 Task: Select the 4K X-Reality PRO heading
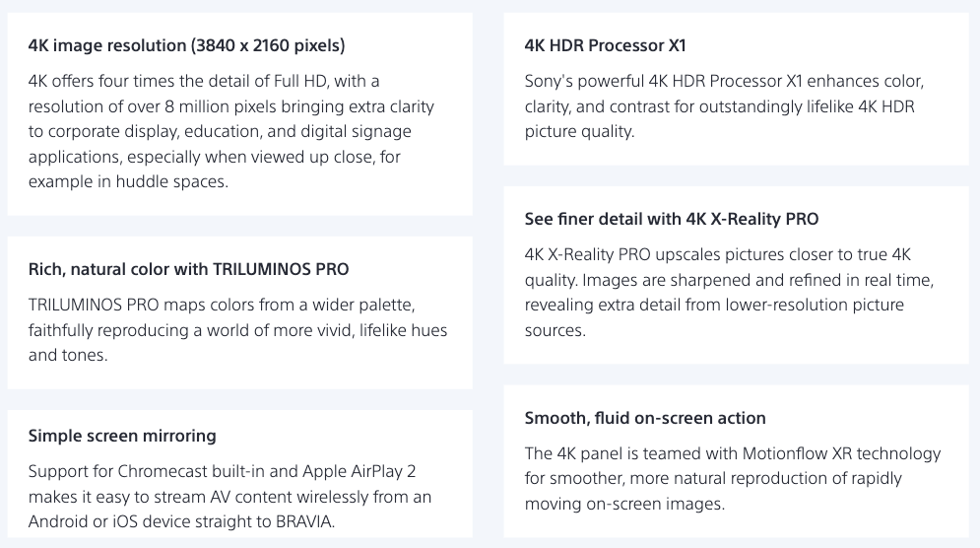point(672,219)
